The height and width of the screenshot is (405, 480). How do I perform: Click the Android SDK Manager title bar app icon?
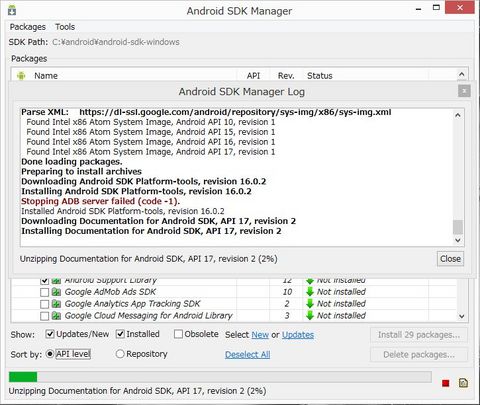12,11
